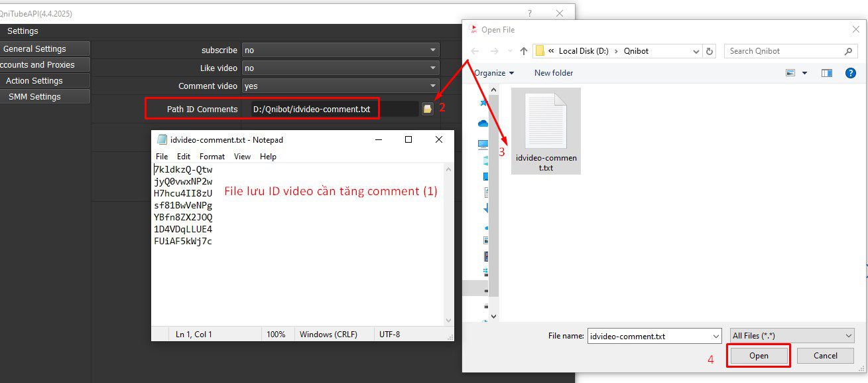Screen dimensions: 868x383
Task: Click 100% zoom in Notepad status bar
Action: point(276,335)
